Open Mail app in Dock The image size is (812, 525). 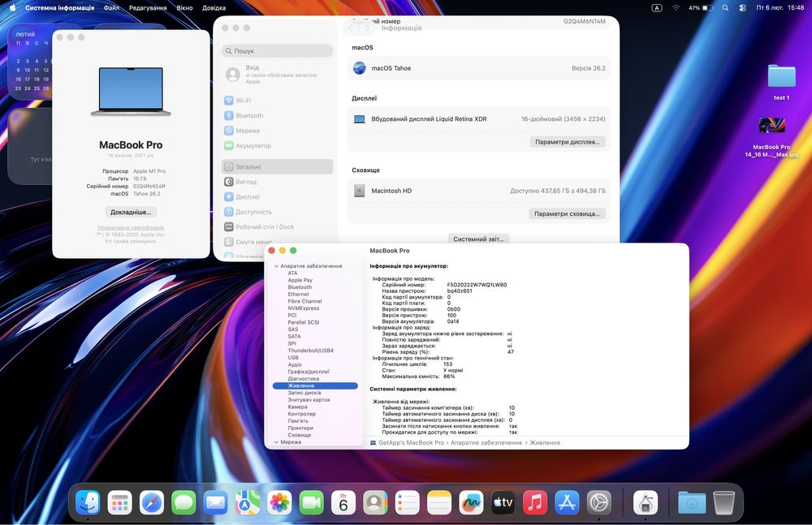[215, 503]
